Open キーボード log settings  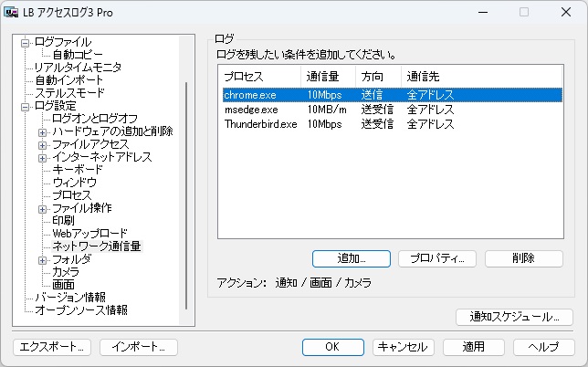click(x=78, y=170)
